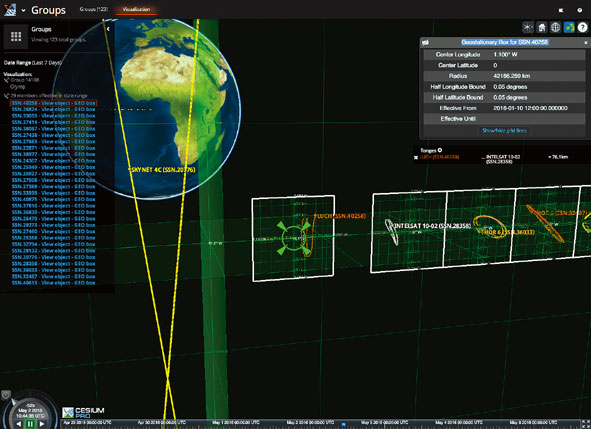Toggle fullscreen at timeline right end
Image resolution: width=591 pixels, height=429 pixels.
pyautogui.click(x=586, y=424)
